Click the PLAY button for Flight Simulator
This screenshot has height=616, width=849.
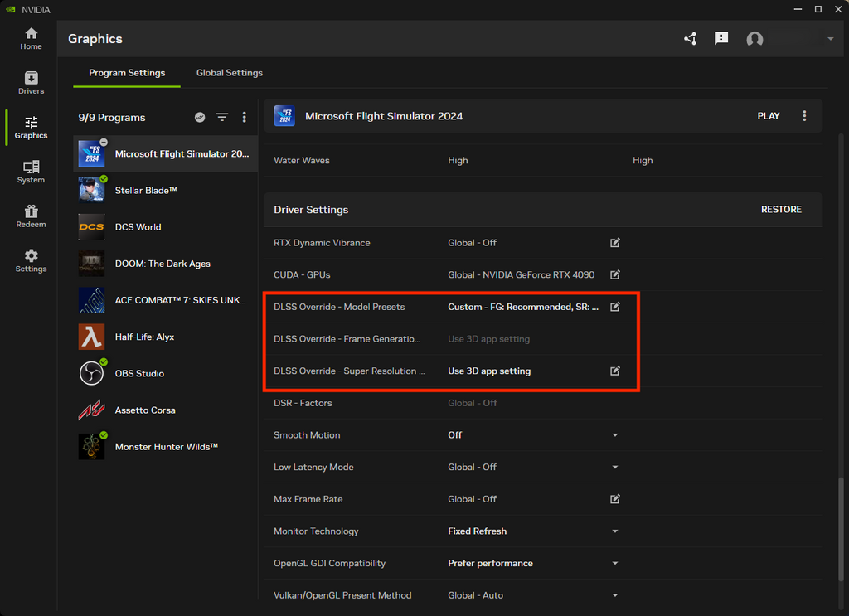coord(769,116)
